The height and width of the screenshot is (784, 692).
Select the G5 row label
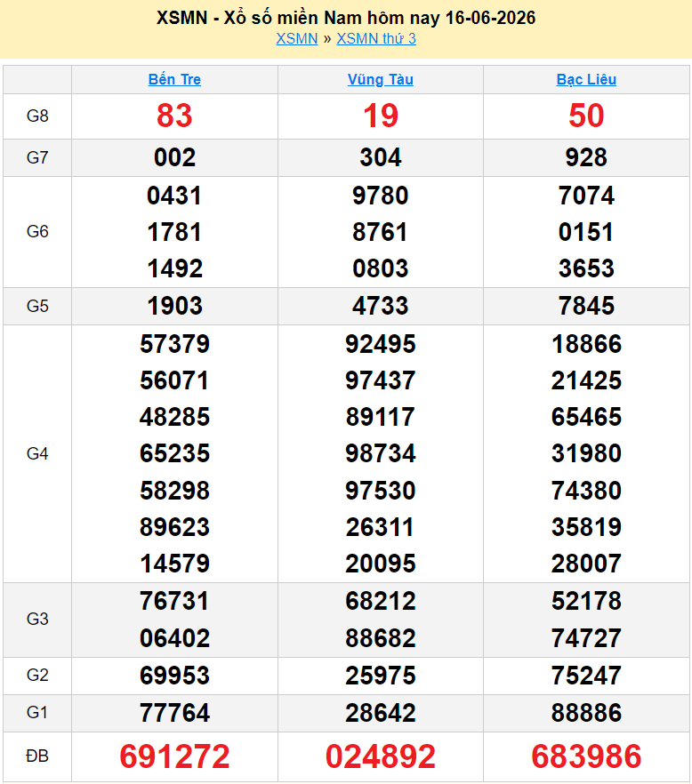click(37, 306)
